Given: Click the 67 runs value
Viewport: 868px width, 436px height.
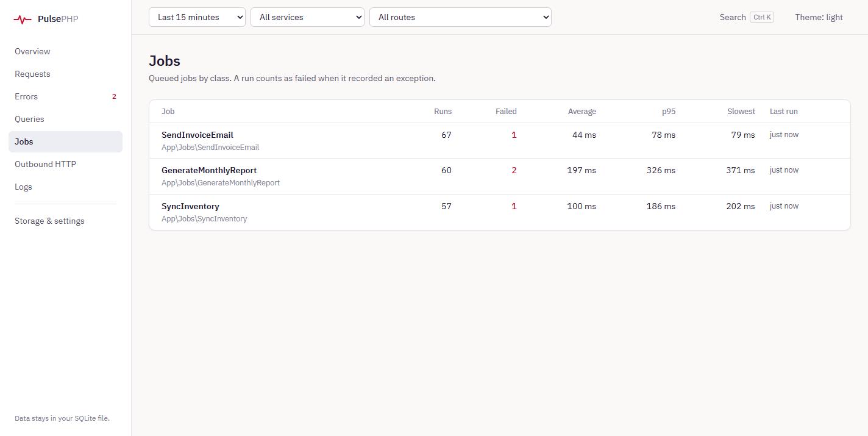Looking at the screenshot, I should pyautogui.click(x=446, y=135).
